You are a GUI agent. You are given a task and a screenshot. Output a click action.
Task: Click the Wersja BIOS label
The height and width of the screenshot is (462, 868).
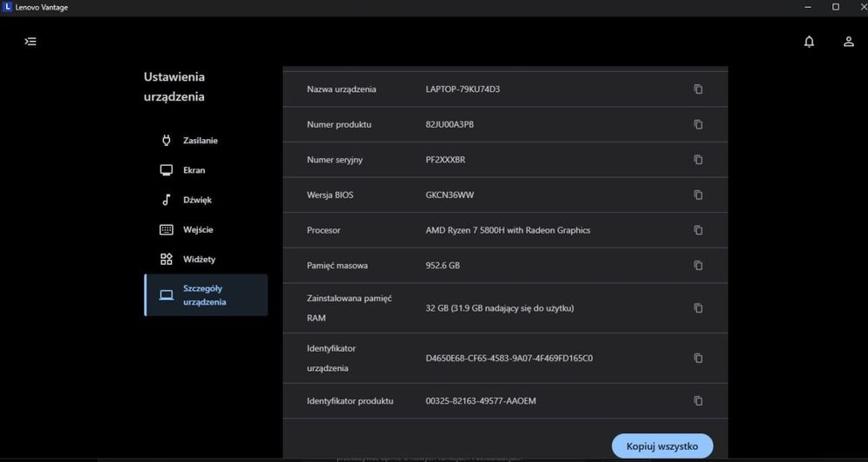click(x=330, y=195)
